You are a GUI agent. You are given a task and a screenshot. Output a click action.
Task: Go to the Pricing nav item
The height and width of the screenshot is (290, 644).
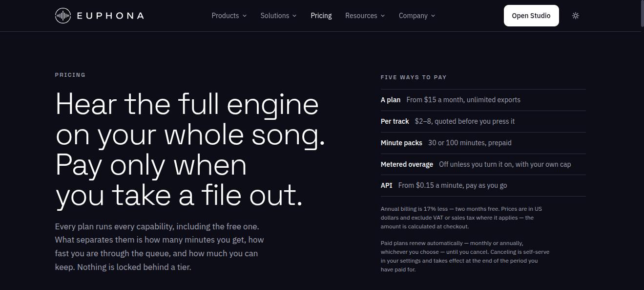[321, 16]
